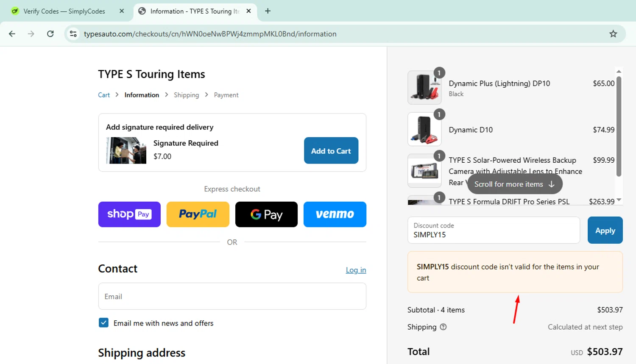Click the Signature Required delivery thumbnail
The image size is (636, 364).
[126, 150]
